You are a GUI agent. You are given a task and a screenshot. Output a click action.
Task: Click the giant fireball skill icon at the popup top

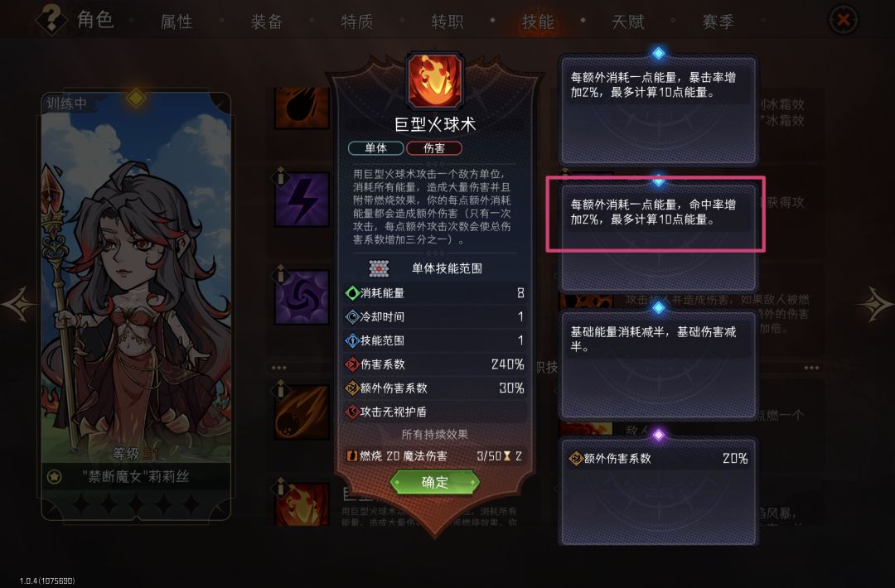(x=434, y=81)
